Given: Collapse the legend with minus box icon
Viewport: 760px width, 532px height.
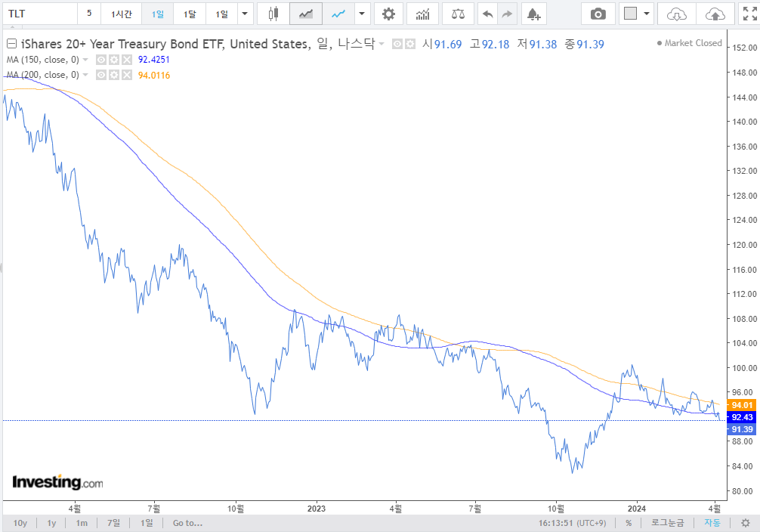Looking at the screenshot, I should [11, 44].
